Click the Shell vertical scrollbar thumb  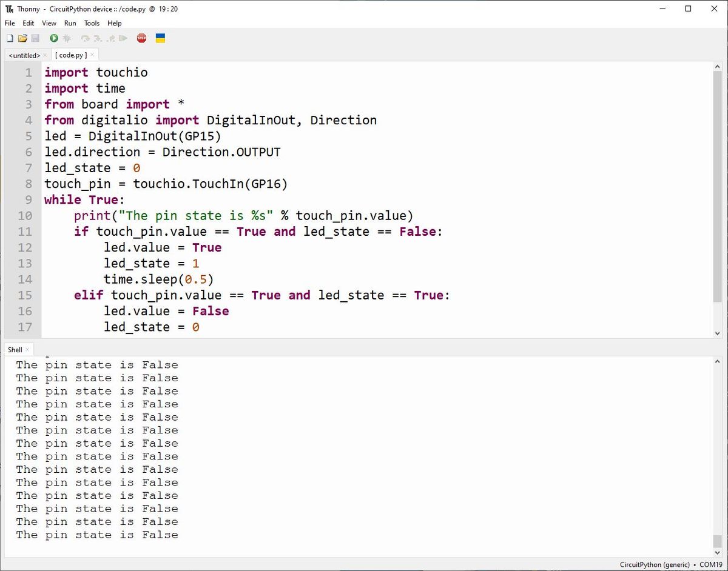(x=718, y=541)
